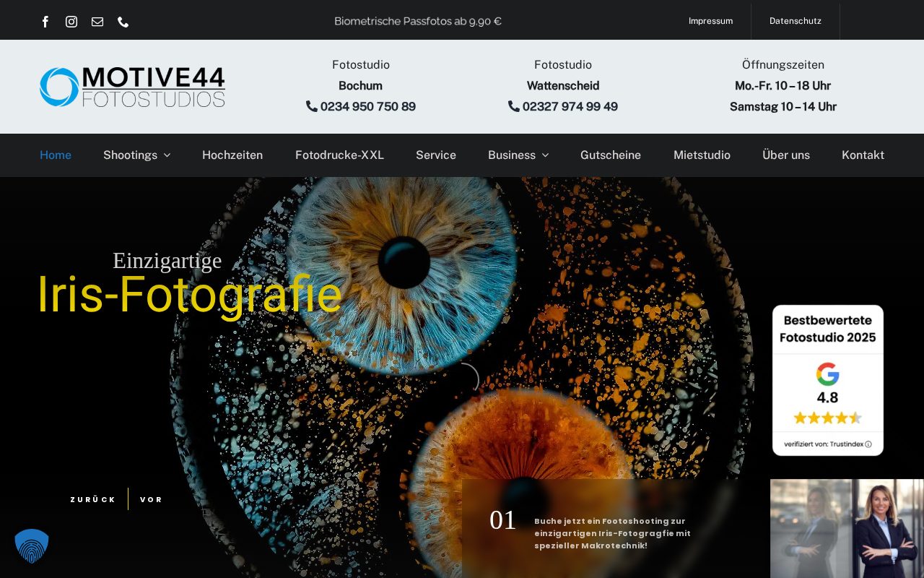The image size is (924, 578).
Task: Call Bochum number 0234 950 750 89
Action: coord(368,106)
